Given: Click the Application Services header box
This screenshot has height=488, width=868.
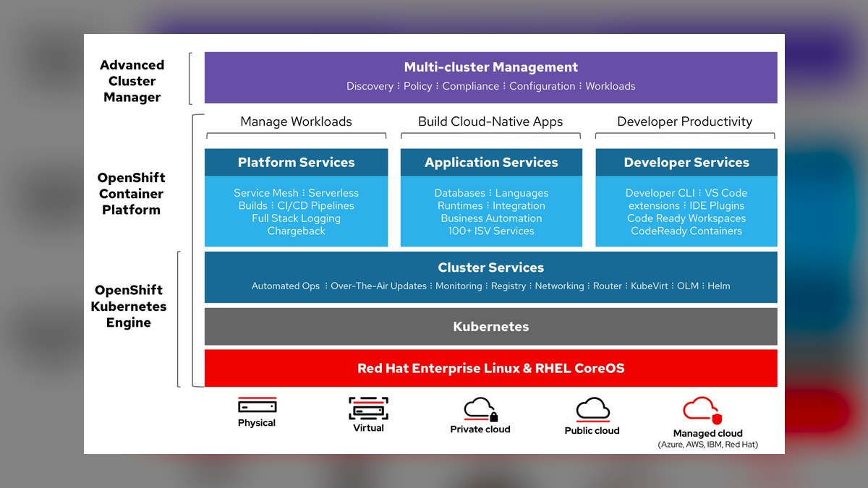Looking at the screenshot, I should pyautogui.click(x=491, y=162).
